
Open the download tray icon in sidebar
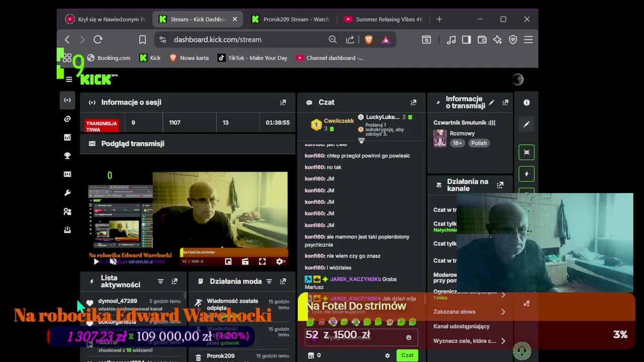point(67,230)
